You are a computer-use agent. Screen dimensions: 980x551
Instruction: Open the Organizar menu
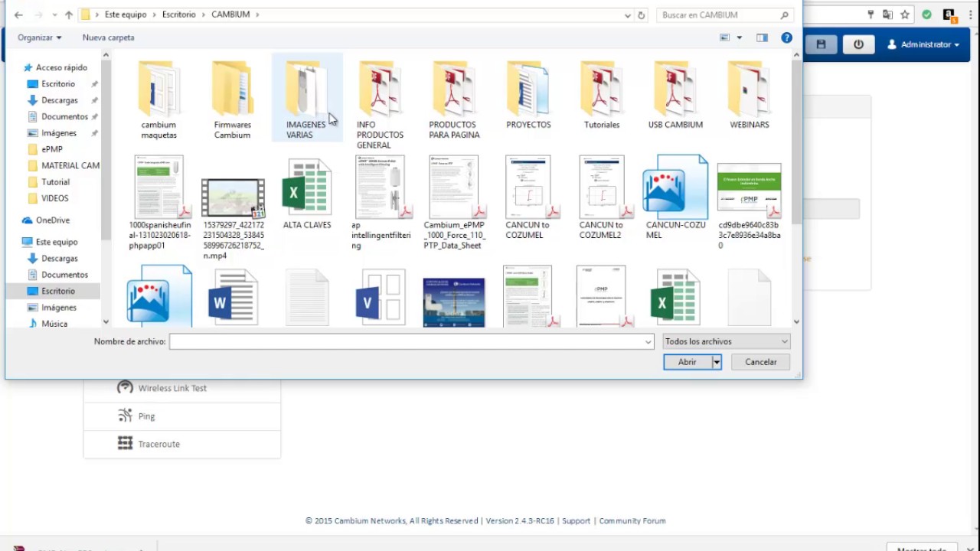pyautogui.click(x=40, y=37)
